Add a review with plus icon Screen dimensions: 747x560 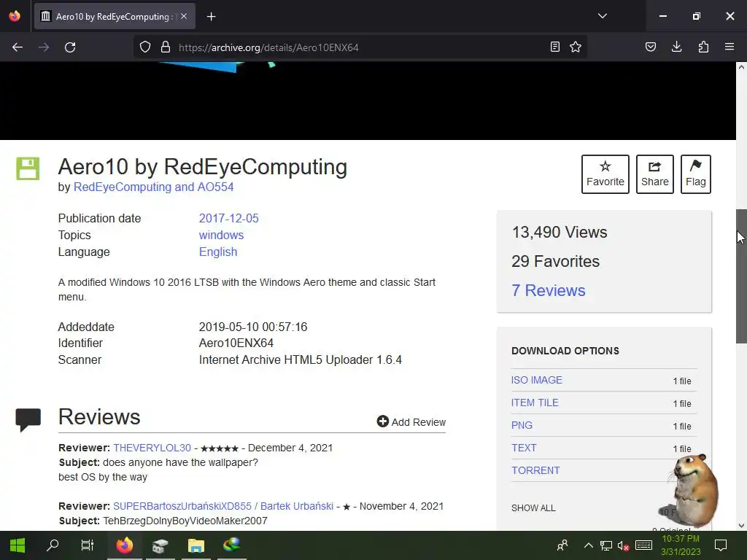411,422
